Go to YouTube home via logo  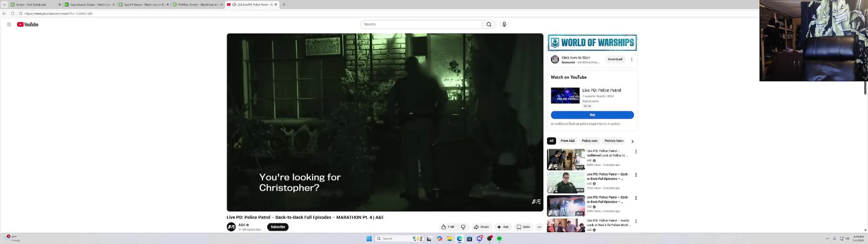tap(27, 24)
